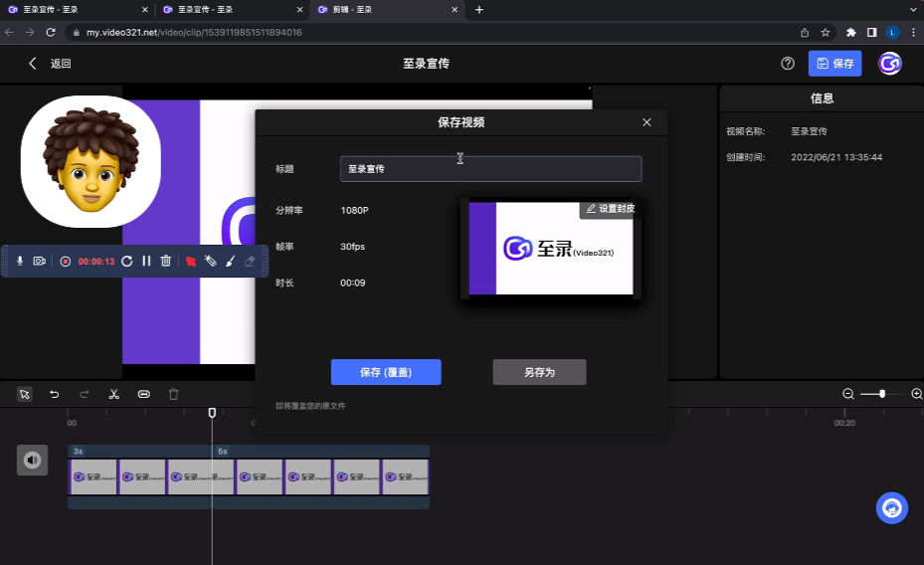
Task: Click the 1080P resolution value
Action: click(354, 210)
